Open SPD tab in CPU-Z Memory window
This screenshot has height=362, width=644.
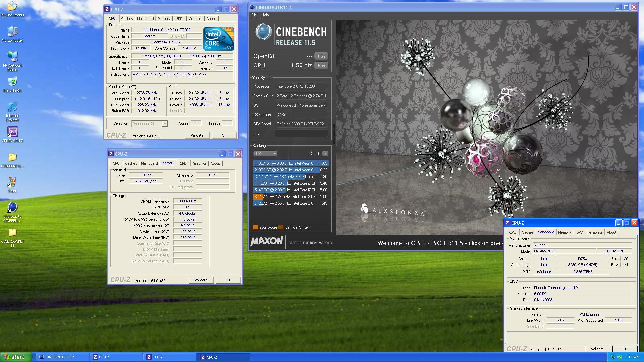click(183, 163)
